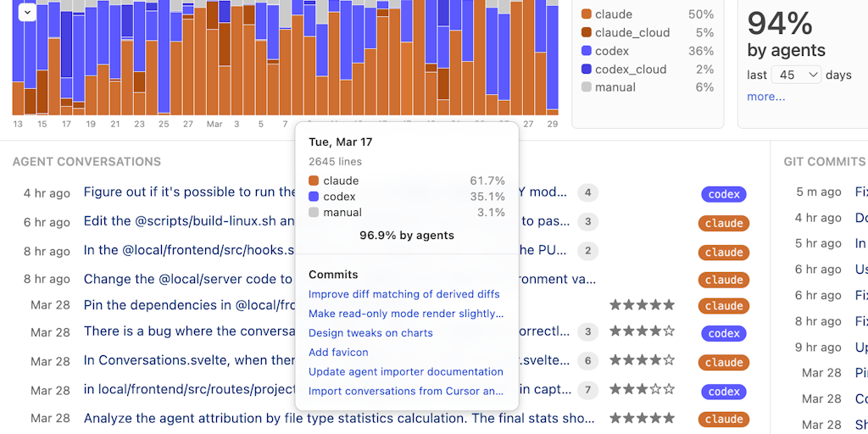Click the claude badge on build-linux.sh conversation
This screenshot has height=434, width=868.
723,224
